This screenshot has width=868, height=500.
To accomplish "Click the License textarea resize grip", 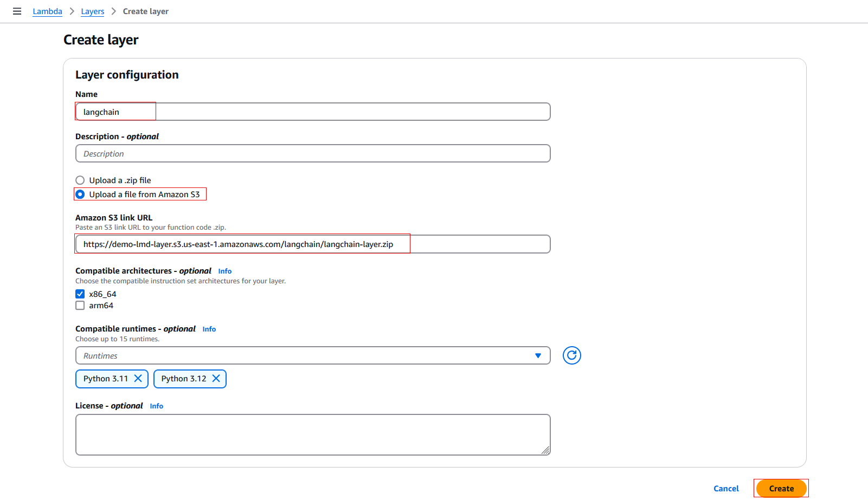I will coord(546,451).
